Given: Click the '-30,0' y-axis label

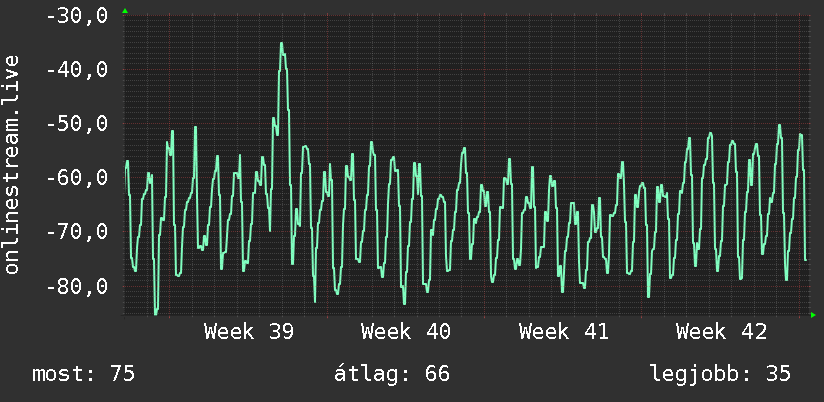Looking at the screenshot, I should [77, 16].
